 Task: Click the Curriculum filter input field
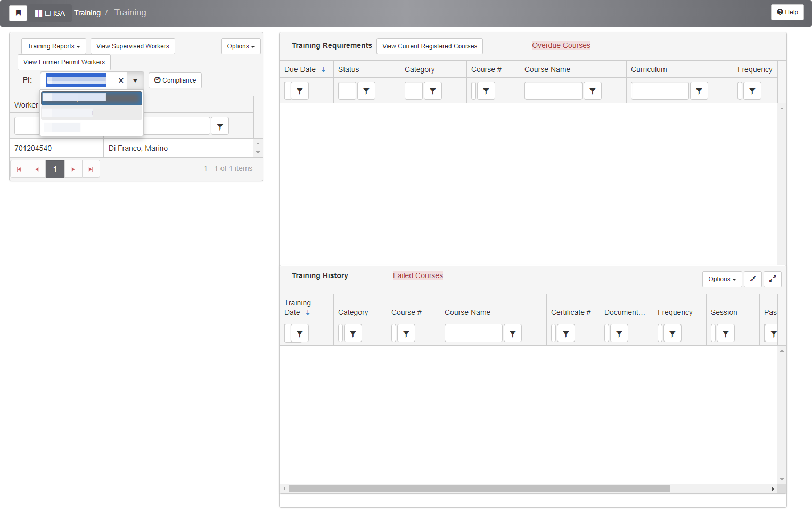660,91
